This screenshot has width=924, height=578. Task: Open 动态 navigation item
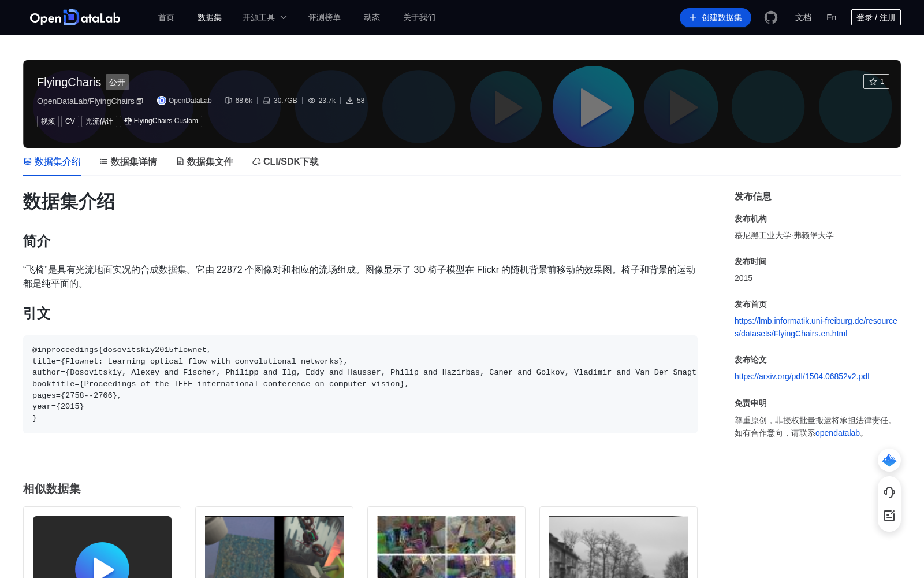[372, 17]
